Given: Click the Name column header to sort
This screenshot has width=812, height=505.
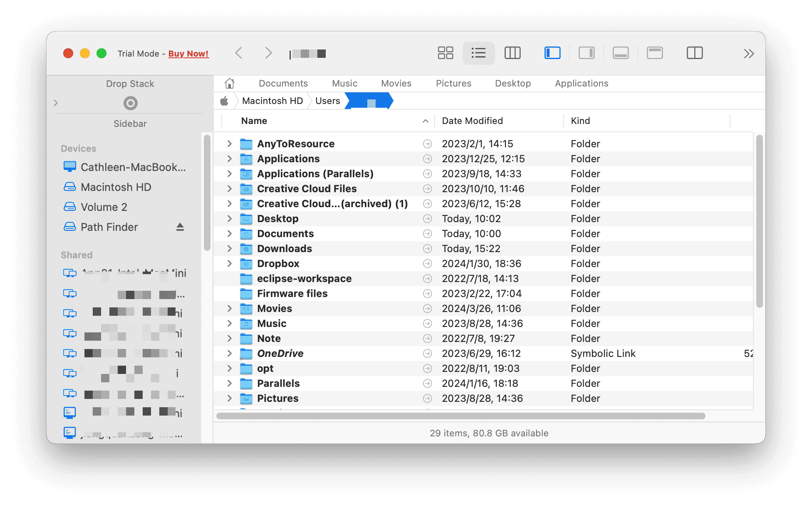Looking at the screenshot, I should [x=253, y=121].
